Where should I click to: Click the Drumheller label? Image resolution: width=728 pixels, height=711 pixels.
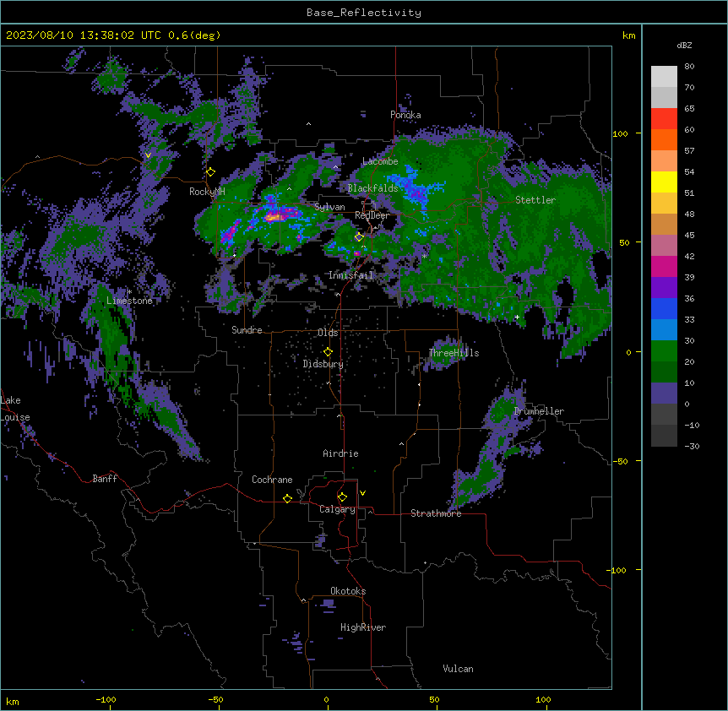pos(539,411)
